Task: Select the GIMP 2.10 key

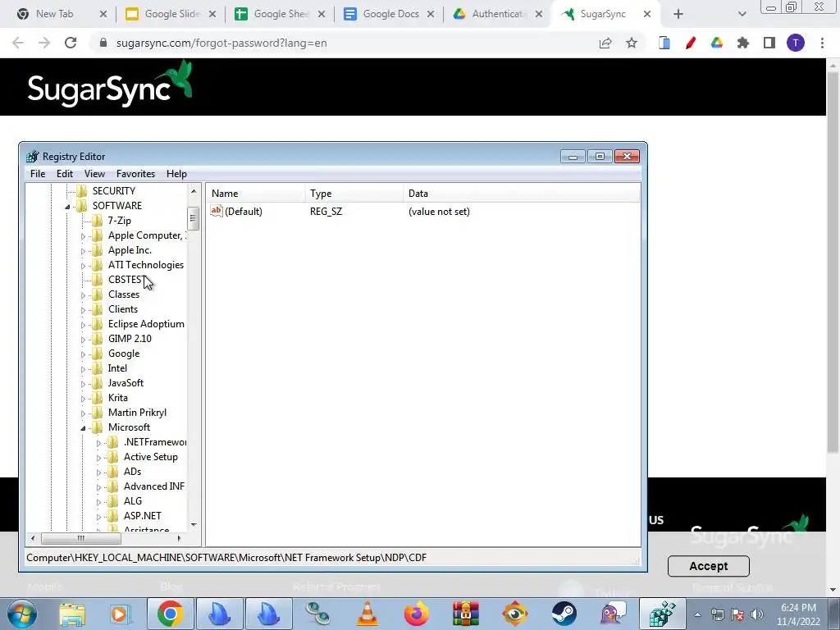Action: [130, 339]
